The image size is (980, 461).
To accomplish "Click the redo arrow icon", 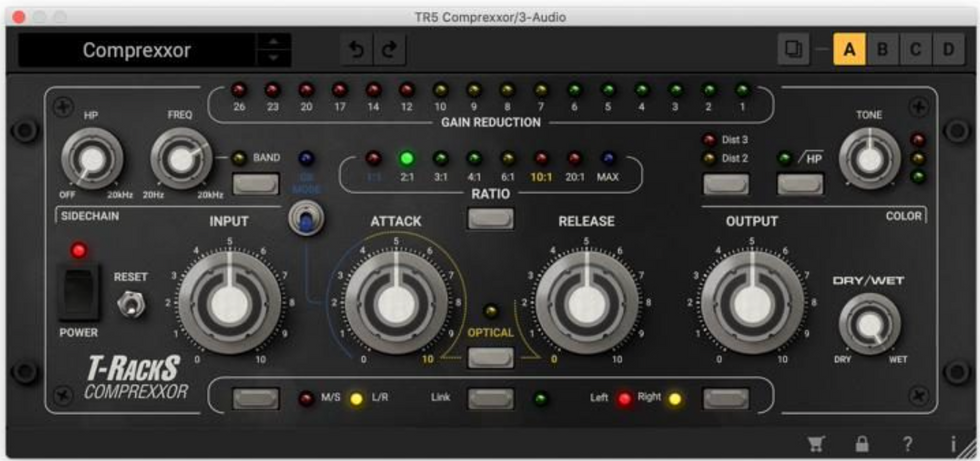I will coord(389,50).
